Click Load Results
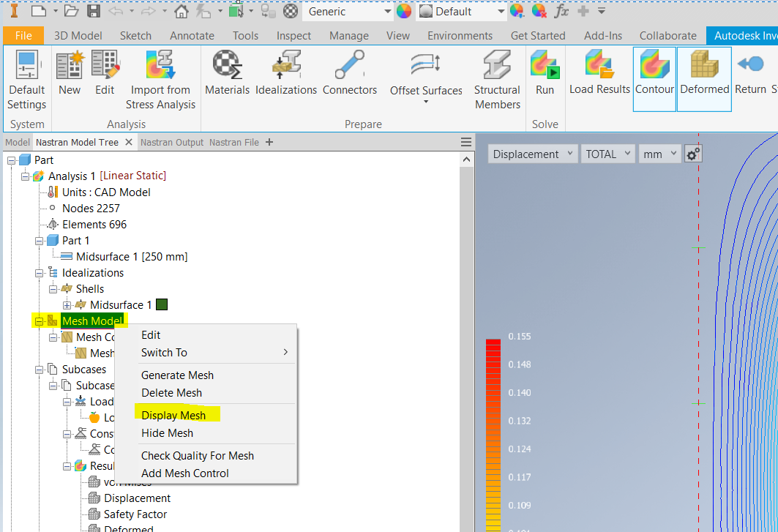 pos(599,73)
